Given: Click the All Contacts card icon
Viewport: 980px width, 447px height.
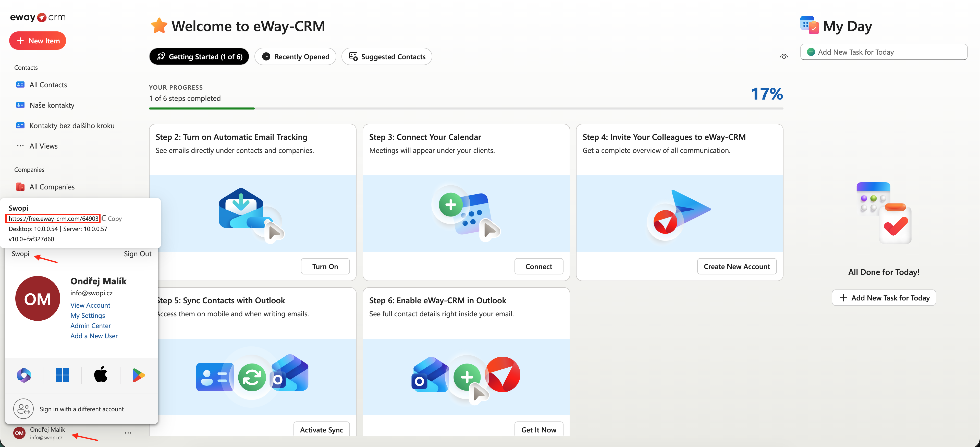Looking at the screenshot, I should 20,85.
